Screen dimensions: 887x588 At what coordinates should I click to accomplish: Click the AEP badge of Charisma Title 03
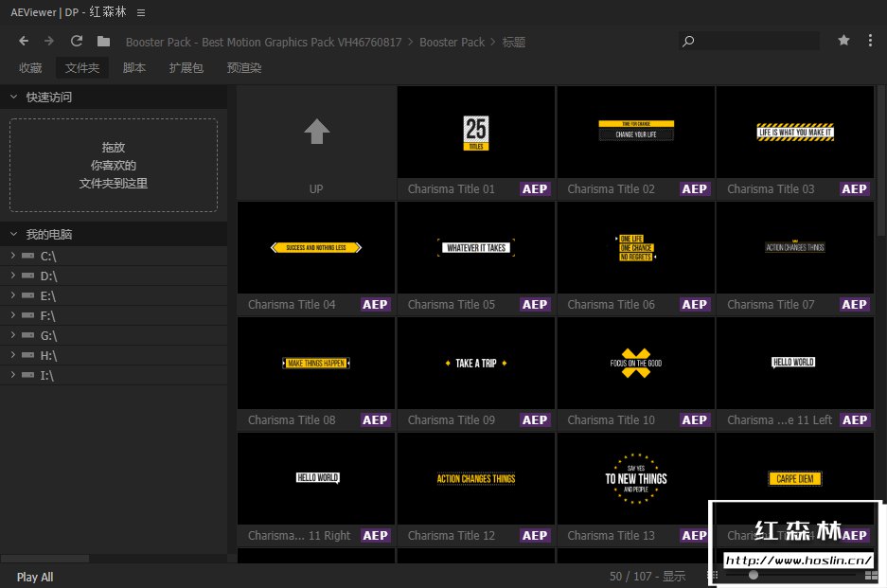(x=854, y=189)
